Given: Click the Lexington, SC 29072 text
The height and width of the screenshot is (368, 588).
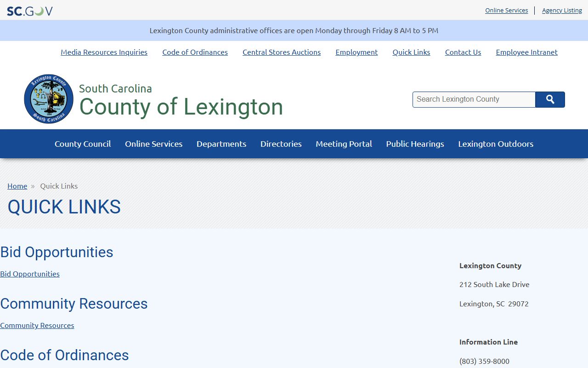Looking at the screenshot, I should click(x=494, y=304).
